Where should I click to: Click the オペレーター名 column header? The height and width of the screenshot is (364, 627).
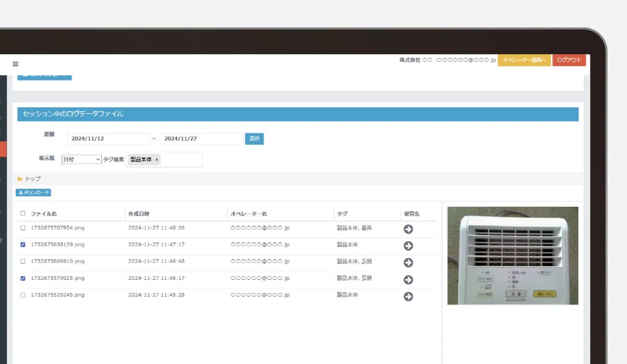tap(249, 214)
